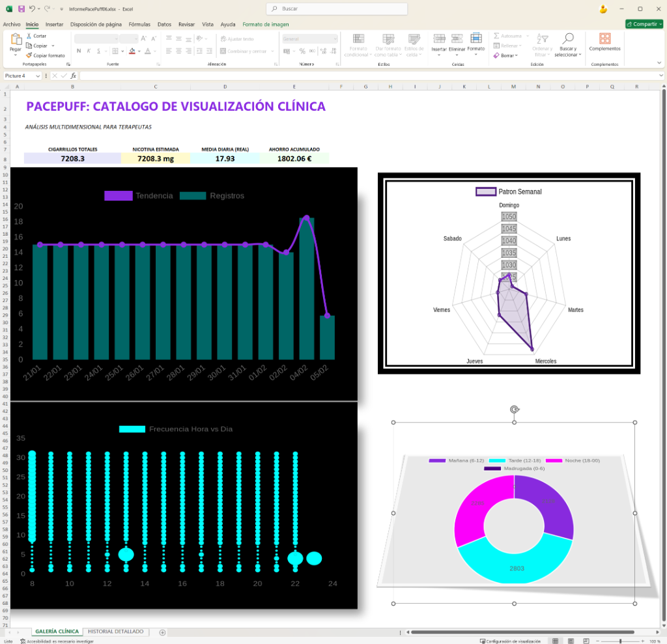The width and height of the screenshot is (667, 644).
Task: Open Portapapeles dialog launcher
Action: tap(68, 64)
